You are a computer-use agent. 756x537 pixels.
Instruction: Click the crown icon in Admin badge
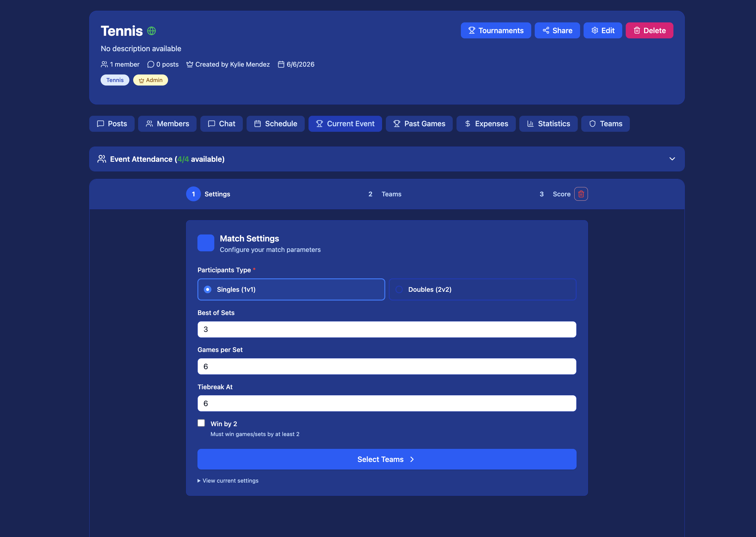141,80
